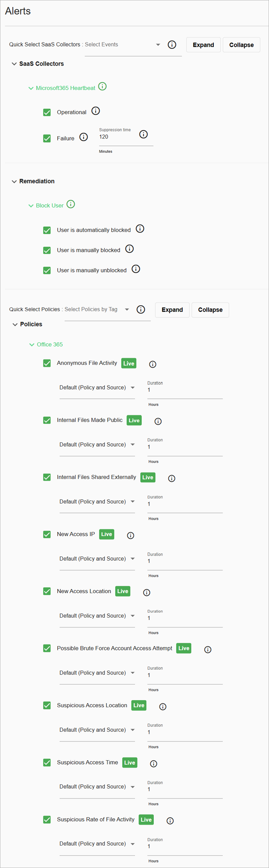Image resolution: width=269 pixels, height=868 pixels.
Task: Uncheck the Operational alert checkbox
Action: (x=47, y=112)
